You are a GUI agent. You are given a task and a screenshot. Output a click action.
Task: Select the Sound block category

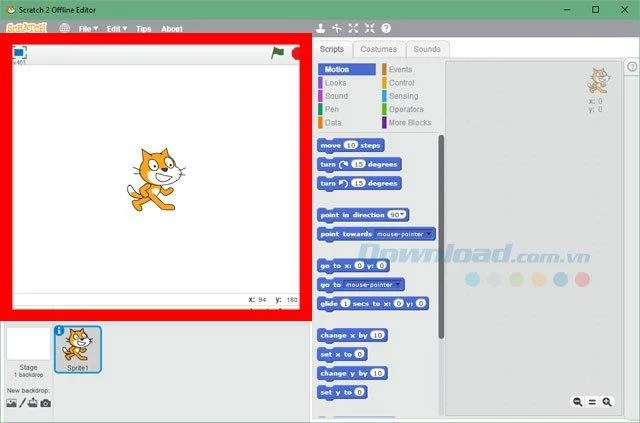333,96
